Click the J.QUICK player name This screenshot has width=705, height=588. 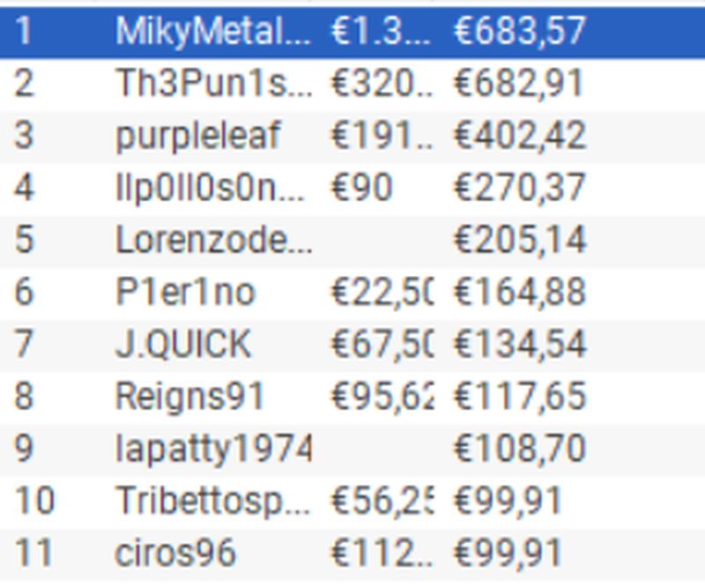pos(183,344)
